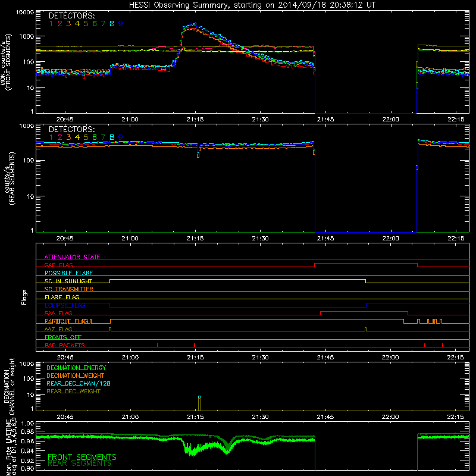
Task: Click the DETECTORS: label in the front segments panel
Action: tap(71, 16)
